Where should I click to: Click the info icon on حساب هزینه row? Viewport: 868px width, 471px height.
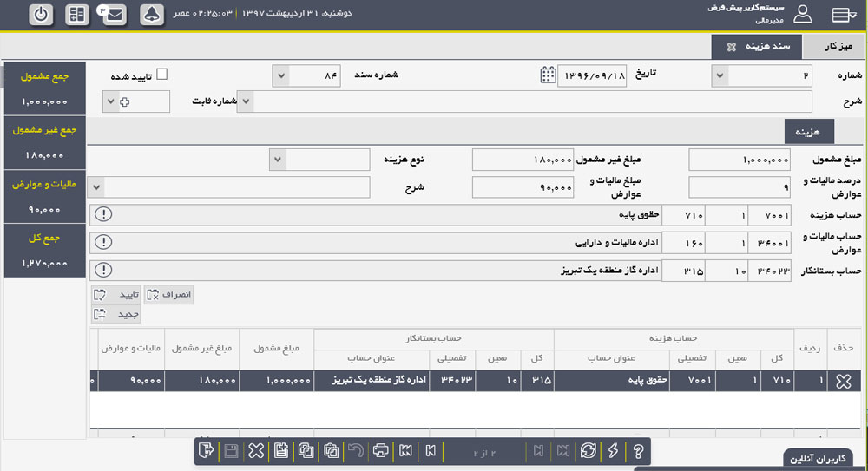point(102,214)
